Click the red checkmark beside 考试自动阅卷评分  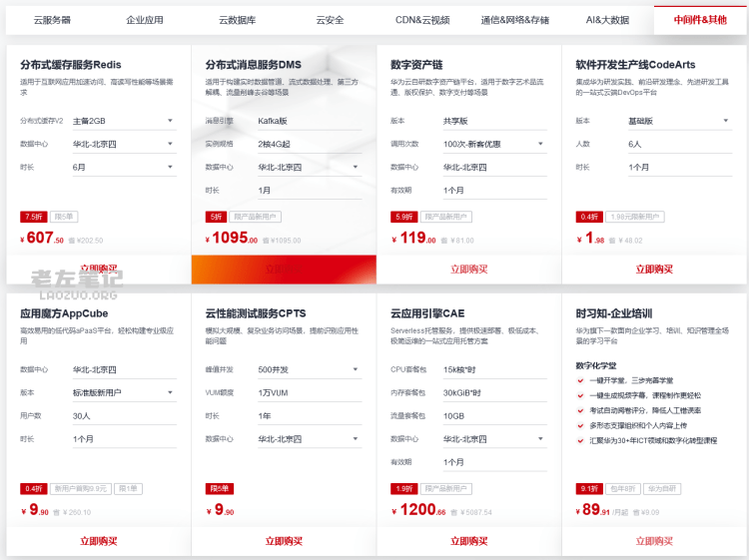[580, 409]
